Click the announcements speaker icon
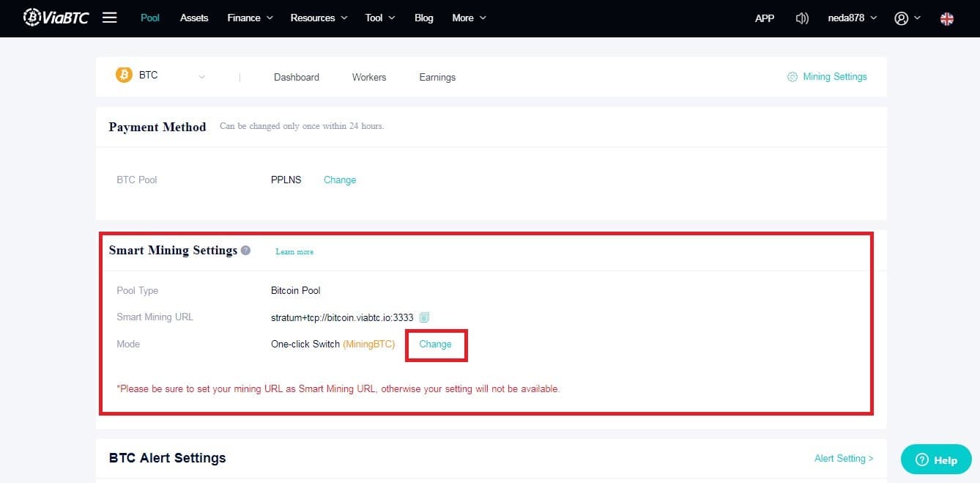This screenshot has height=483, width=980. [802, 18]
